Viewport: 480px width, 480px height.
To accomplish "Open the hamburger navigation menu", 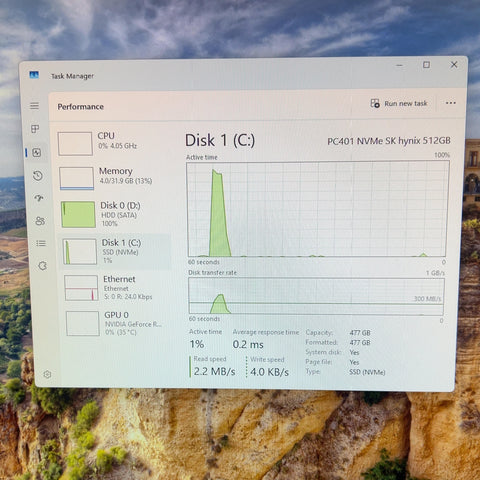I will pos(34,106).
